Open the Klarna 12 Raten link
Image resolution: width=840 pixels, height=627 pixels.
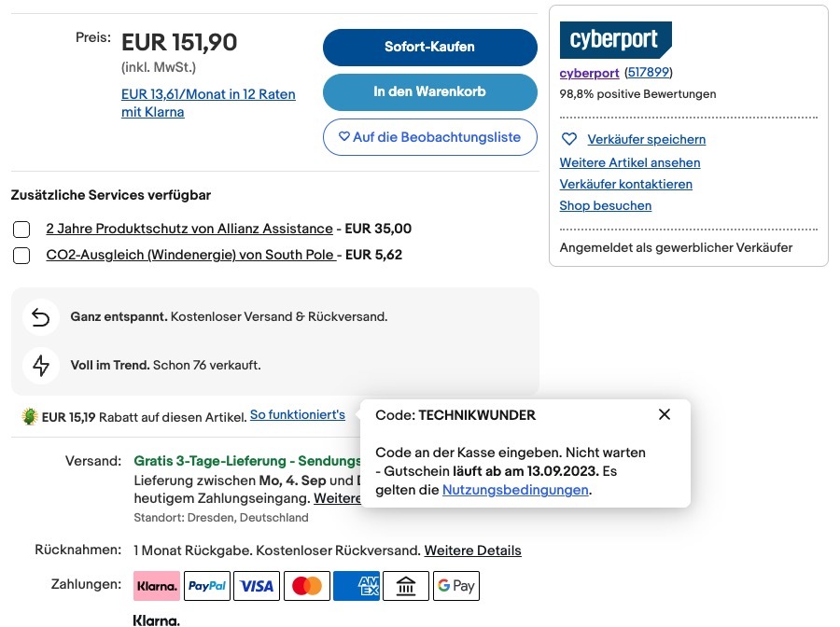[x=208, y=103]
